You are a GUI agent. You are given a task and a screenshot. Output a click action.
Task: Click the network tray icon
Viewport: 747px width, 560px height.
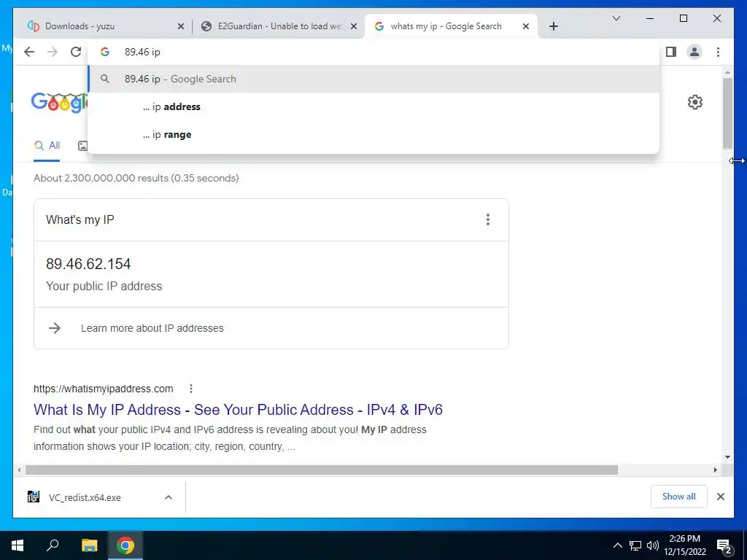(635, 545)
